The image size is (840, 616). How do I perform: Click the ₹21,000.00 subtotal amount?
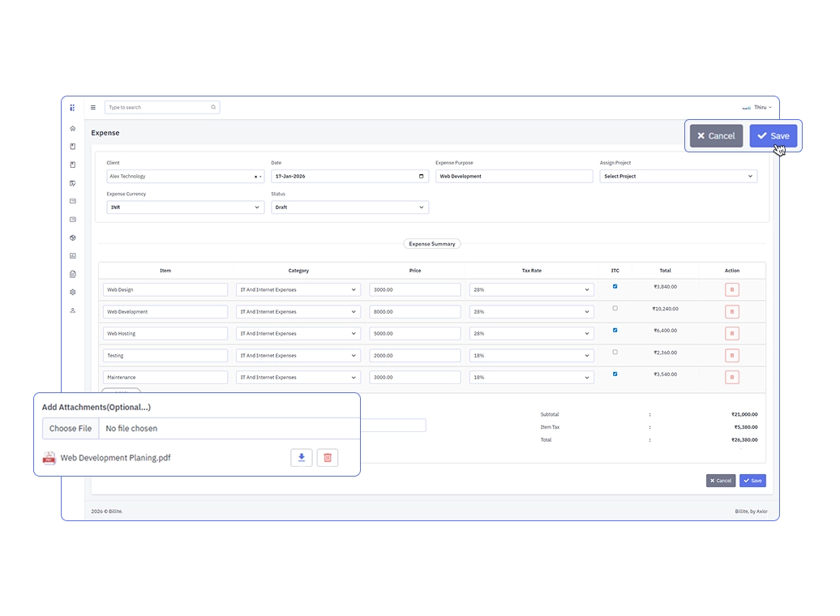tap(744, 415)
